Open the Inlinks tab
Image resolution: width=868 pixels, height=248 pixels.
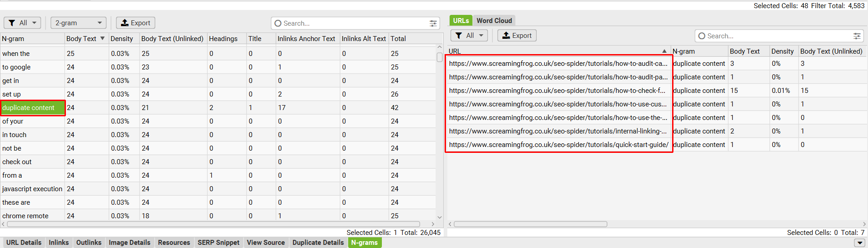click(59, 243)
